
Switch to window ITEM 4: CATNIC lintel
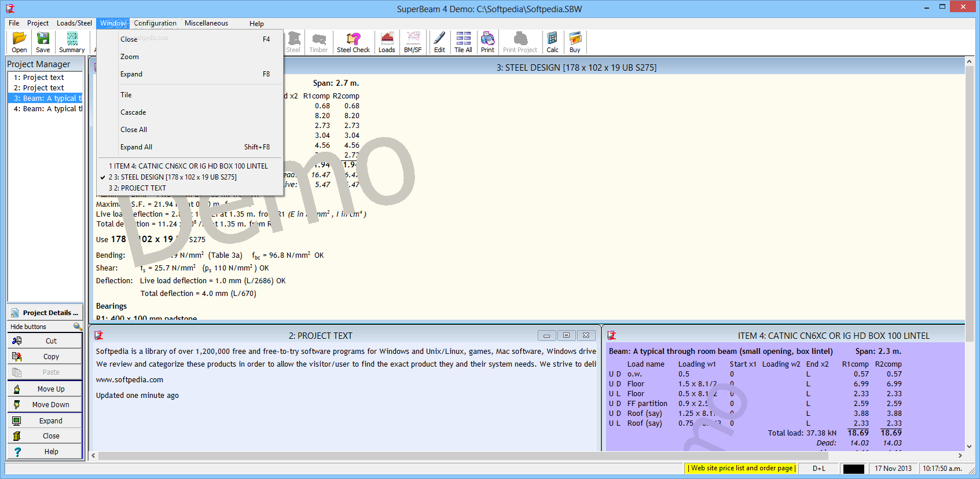coord(190,166)
